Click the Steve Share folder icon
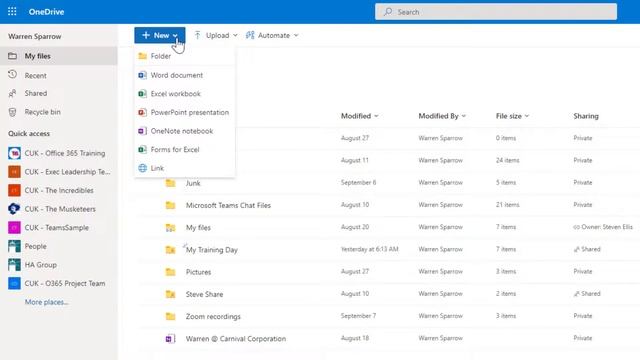The height and width of the screenshot is (360, 640). click(170, 294)
